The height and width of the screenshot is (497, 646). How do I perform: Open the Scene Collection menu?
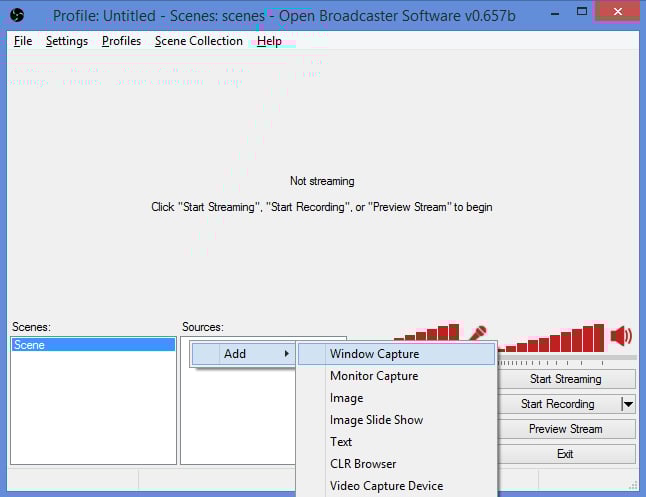coord(199,41)
